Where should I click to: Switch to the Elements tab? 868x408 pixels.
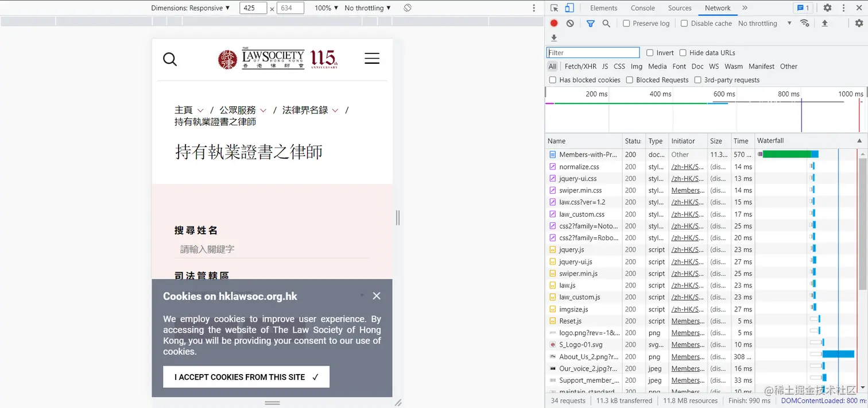point(603,8)
